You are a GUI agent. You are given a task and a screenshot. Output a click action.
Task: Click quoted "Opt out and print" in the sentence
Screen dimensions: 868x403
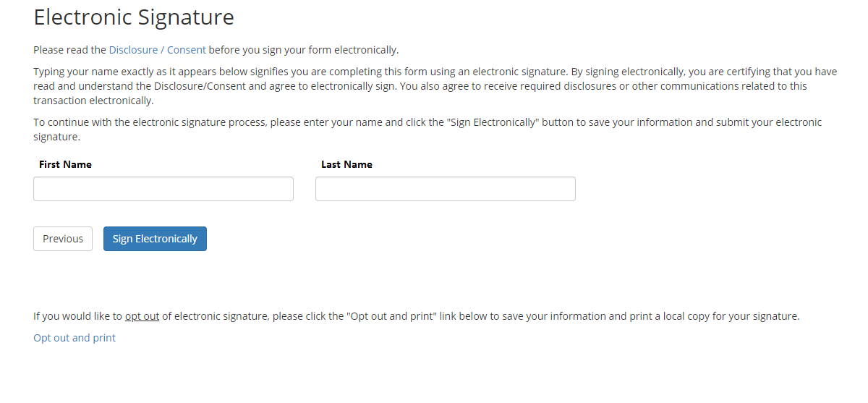[390, 316]
